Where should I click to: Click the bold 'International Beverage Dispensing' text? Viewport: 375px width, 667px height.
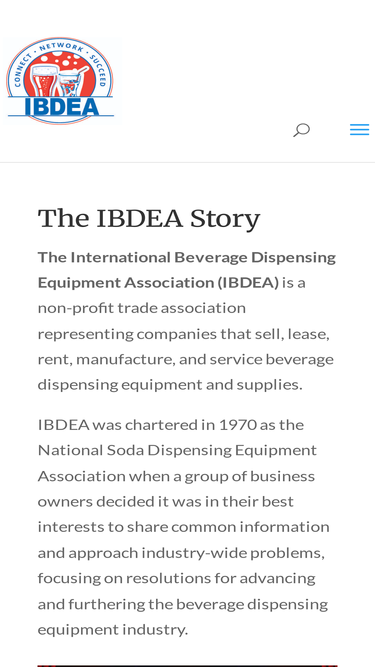tap(203, 257)
